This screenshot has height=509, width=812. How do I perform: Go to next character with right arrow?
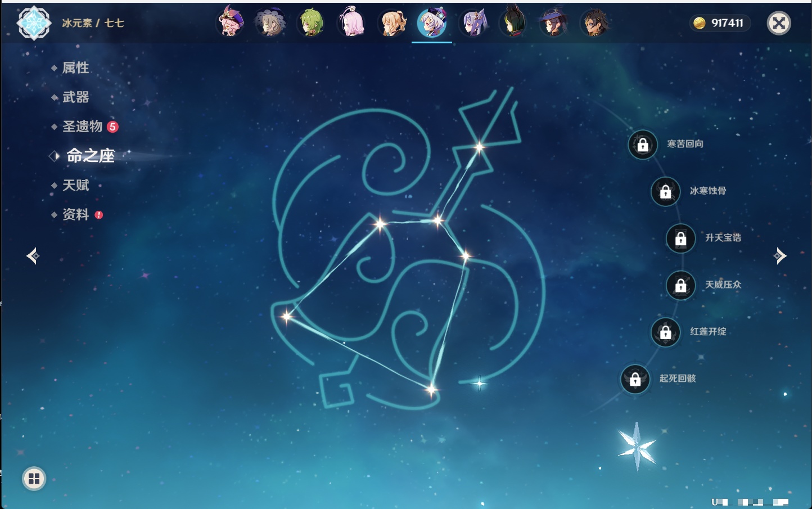780,256
